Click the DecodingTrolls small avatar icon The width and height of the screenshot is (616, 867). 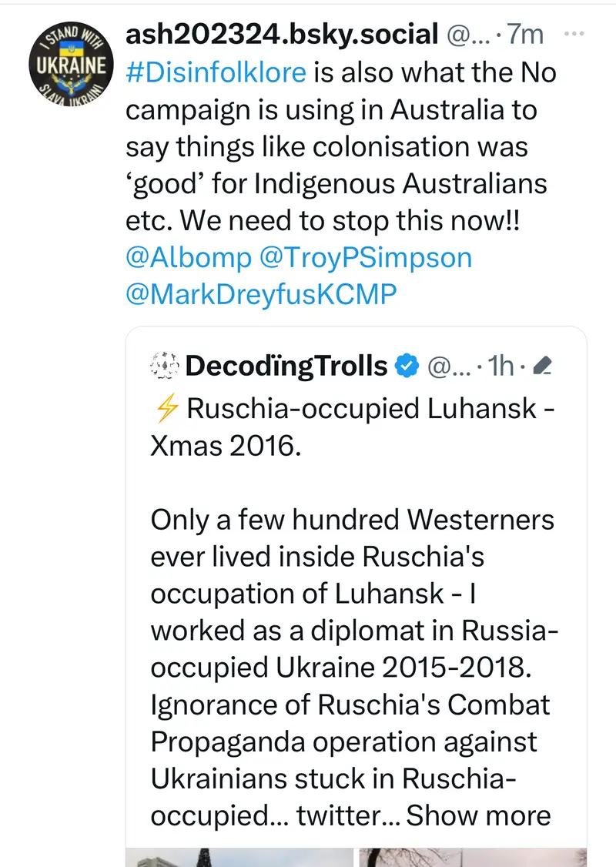[163, 367]
